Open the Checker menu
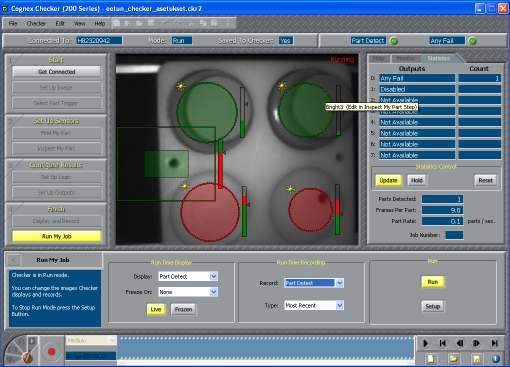 [x=36, y=24]
